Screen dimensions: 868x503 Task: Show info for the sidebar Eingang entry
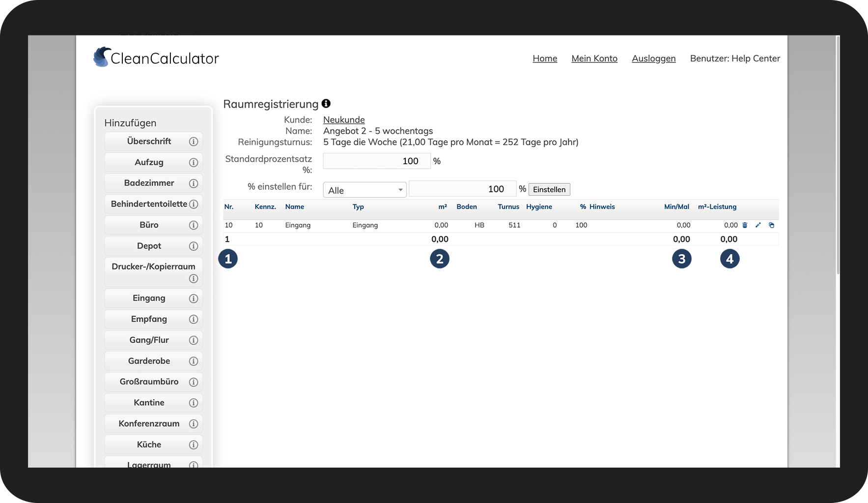tap(194, 298)
